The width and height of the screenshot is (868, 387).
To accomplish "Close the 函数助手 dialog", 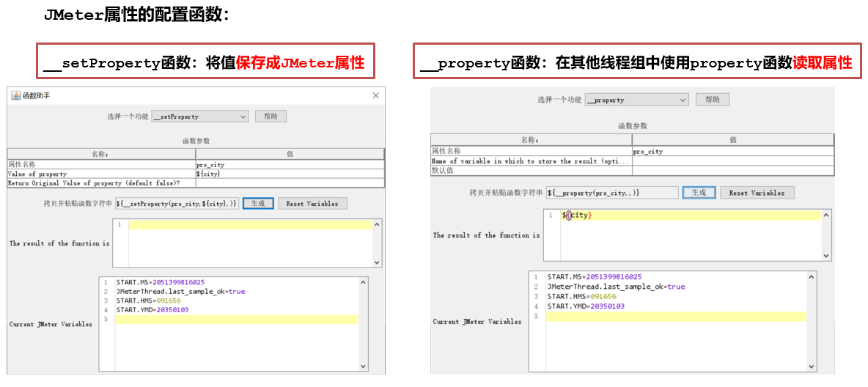I will [x=376, y=96].
